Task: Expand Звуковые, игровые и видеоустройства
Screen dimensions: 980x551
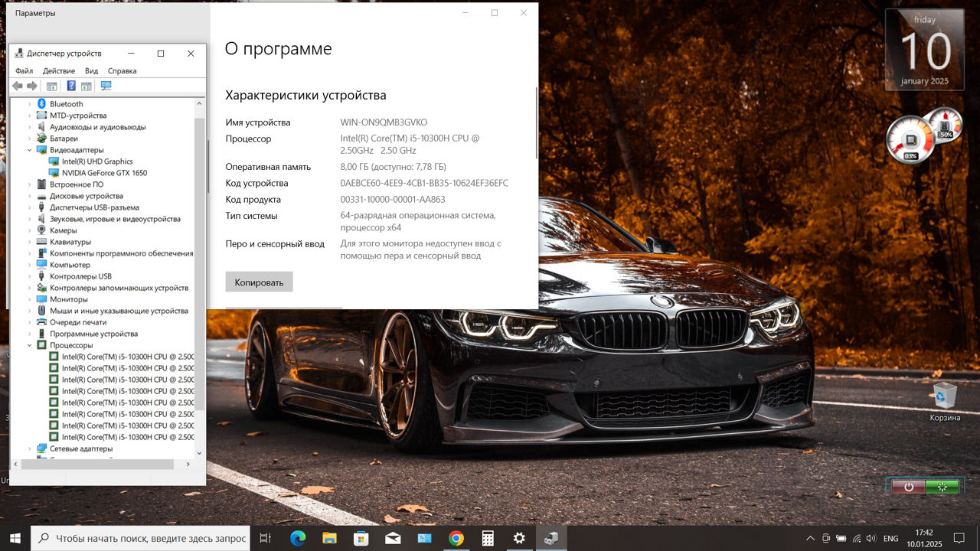Action: point(30,219)
